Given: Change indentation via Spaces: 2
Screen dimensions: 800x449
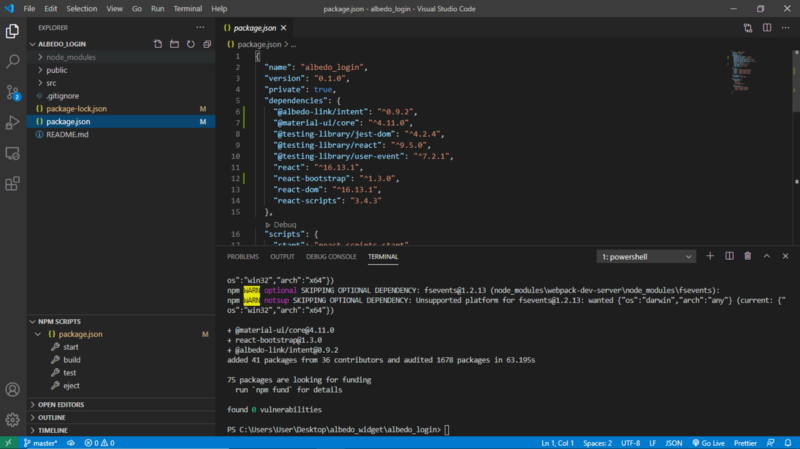Looking at the screenshot, I should click(x=597, y=443).
